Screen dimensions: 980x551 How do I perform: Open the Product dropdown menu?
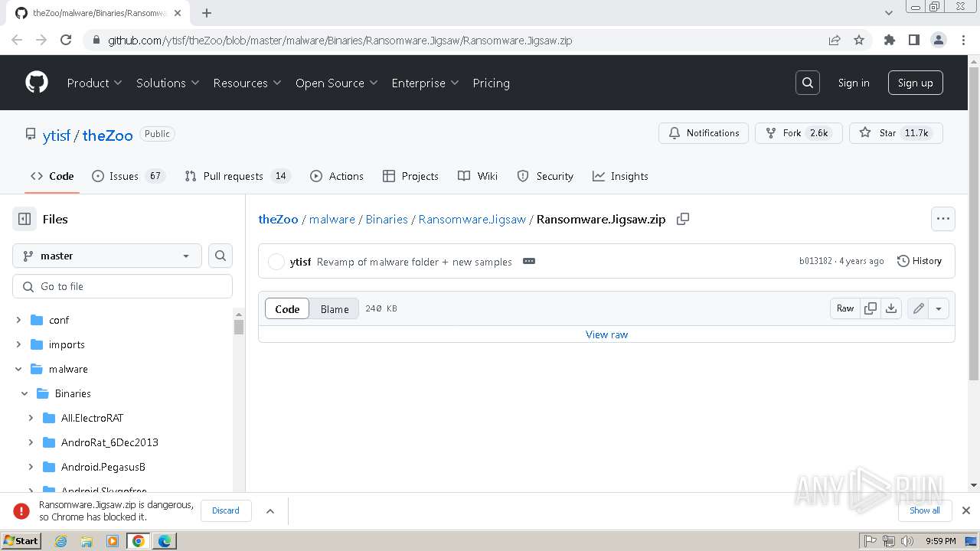95,83
